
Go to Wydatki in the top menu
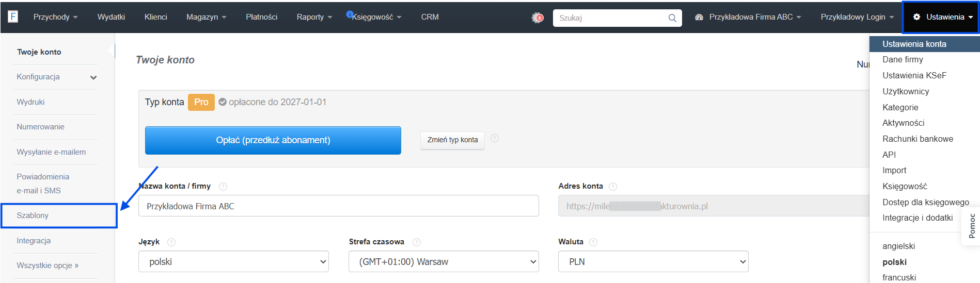(x=111, y=17)
